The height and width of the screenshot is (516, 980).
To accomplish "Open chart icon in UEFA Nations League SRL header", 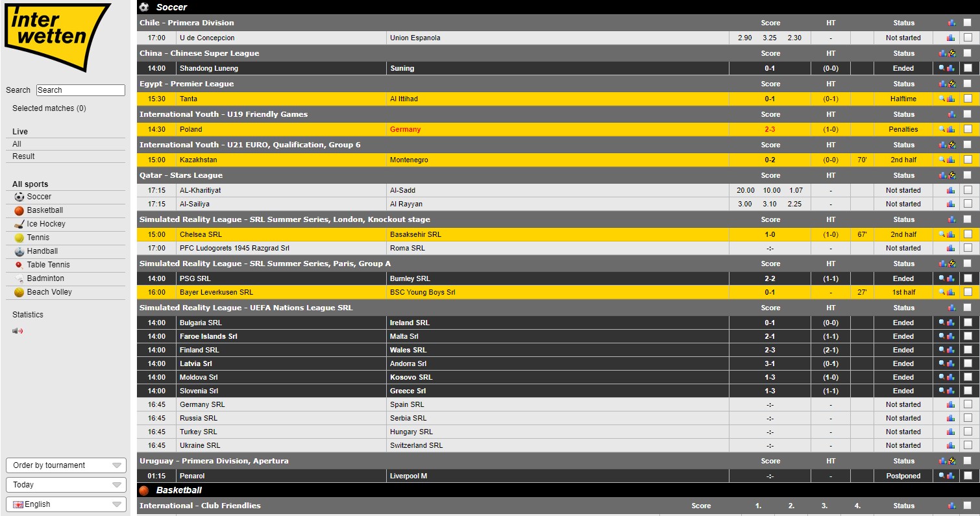I will 951,308.
